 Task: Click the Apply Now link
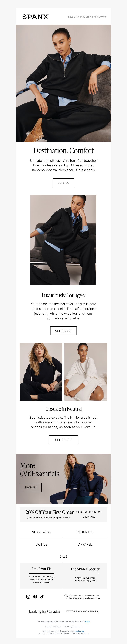91,581
